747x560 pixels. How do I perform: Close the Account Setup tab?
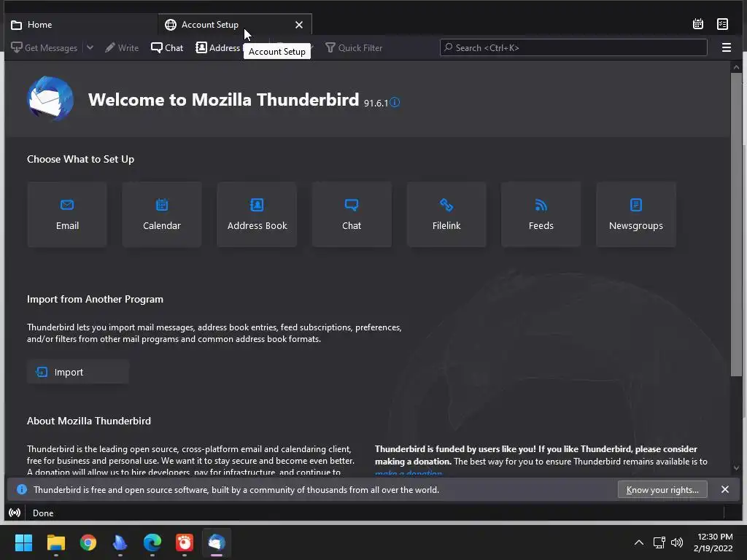[x=298, y=25]
